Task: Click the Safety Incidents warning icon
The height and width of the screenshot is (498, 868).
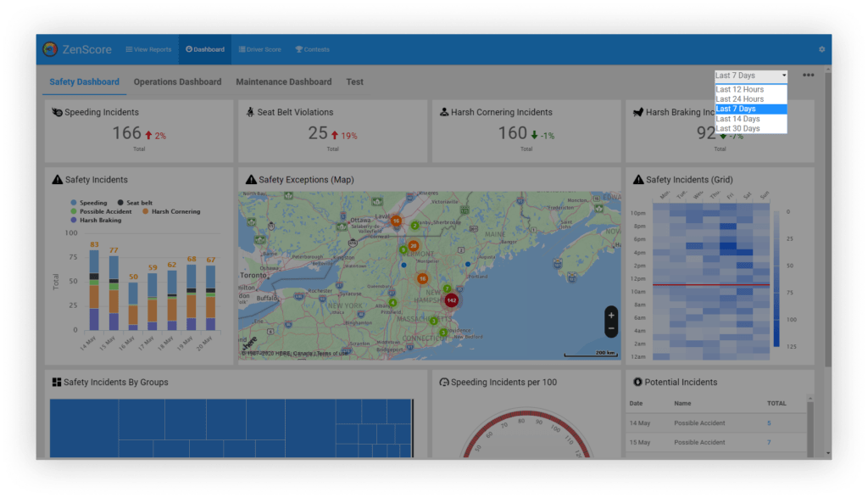Action: [x=57, y=180]
